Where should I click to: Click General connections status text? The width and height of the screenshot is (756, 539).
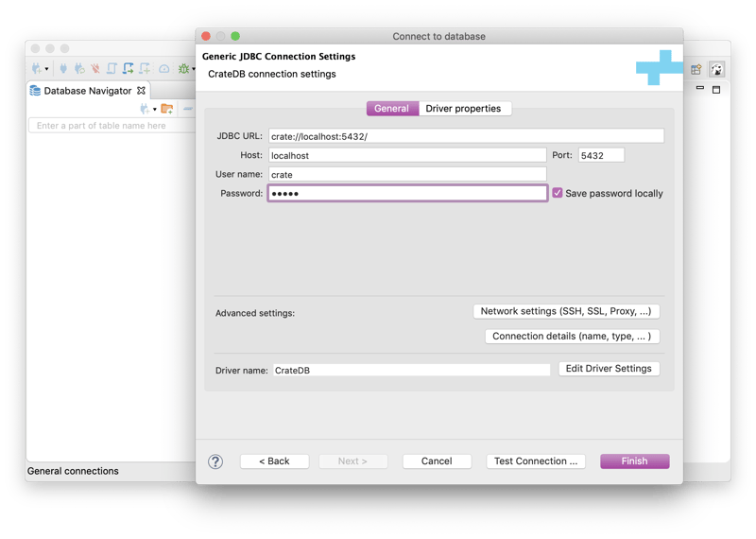coord(73,471)
